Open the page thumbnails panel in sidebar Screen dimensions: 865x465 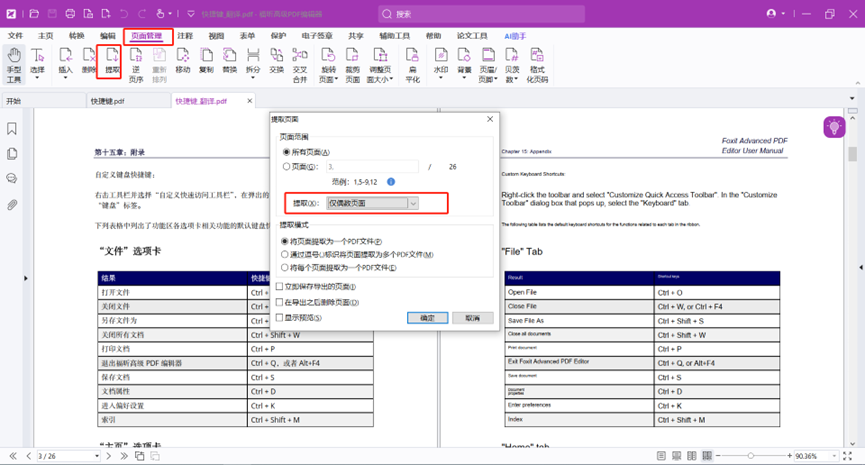[12, 154]
